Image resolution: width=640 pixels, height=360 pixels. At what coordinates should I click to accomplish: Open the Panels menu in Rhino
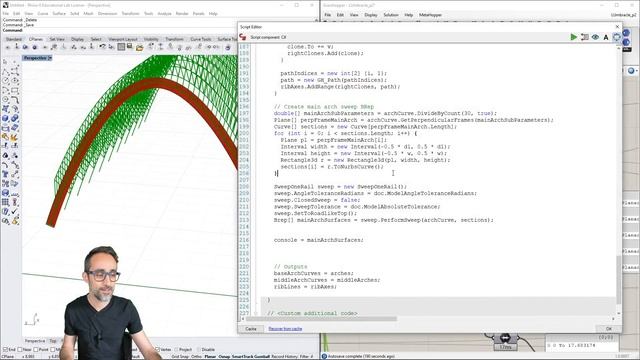(199, 13)
